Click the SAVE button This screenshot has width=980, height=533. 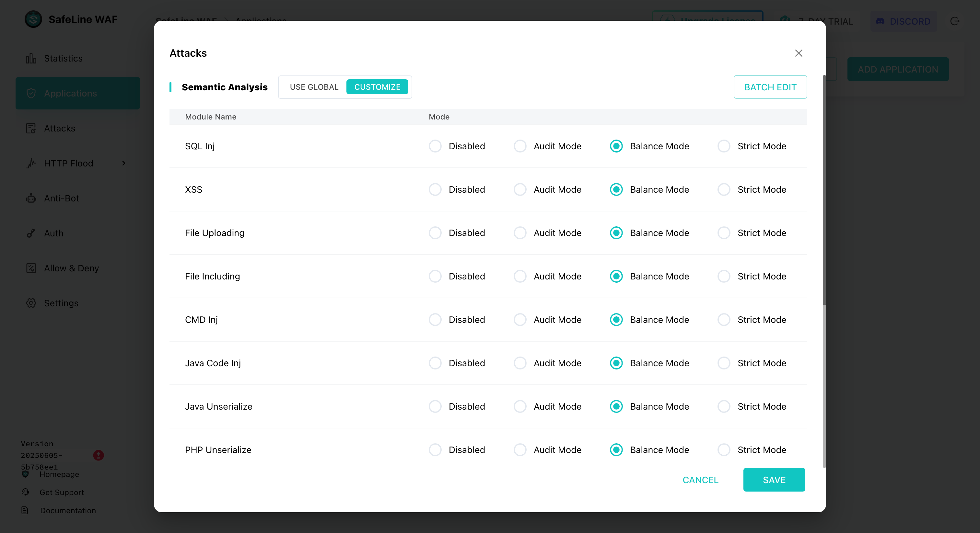[x=774, y=480]
